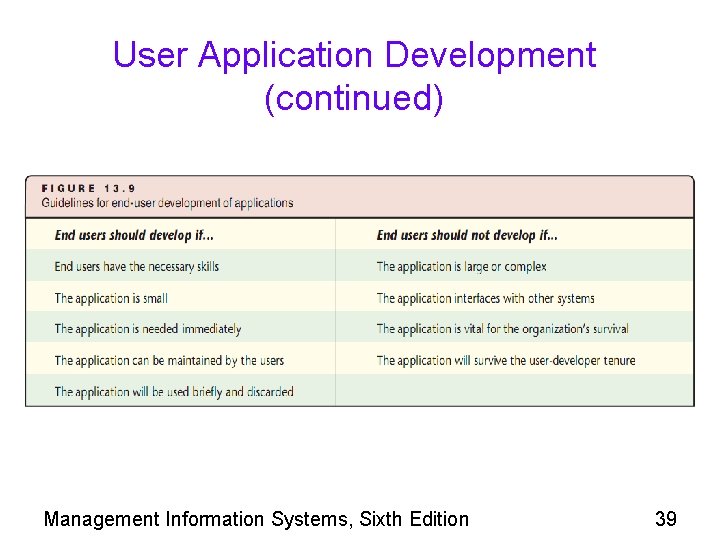Click the '(continued)' subtitle text
Viewport: 720px width, 540px height.
354,98
